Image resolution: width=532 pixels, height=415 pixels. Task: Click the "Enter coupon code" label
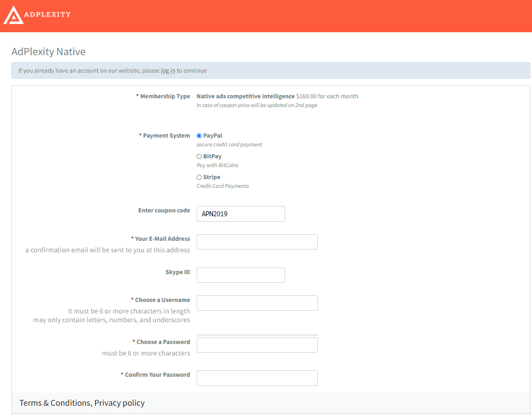[164, 210]
